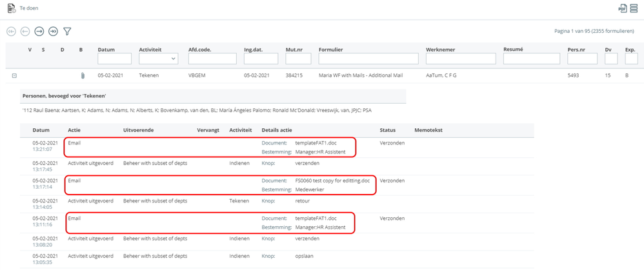
Task: Open the Activiteit filter dropdown
Action: pos(158,59)
